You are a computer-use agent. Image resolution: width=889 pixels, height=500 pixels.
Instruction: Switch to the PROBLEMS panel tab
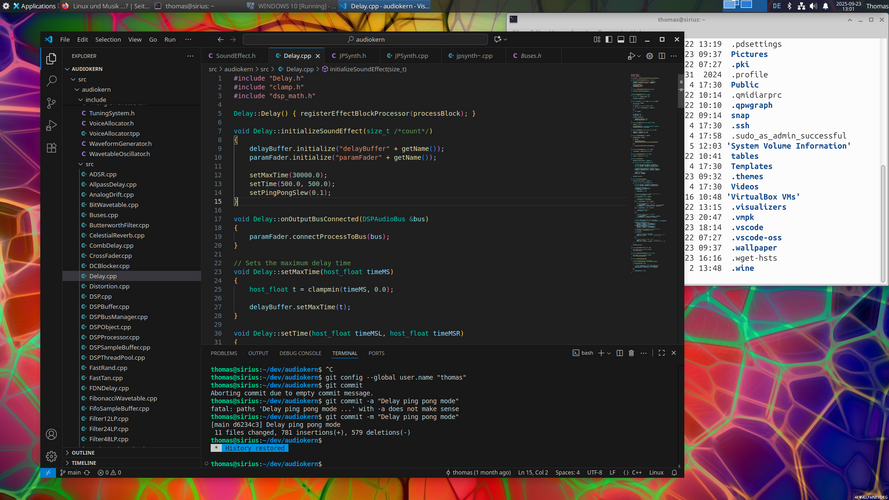(x=224, y=353)
